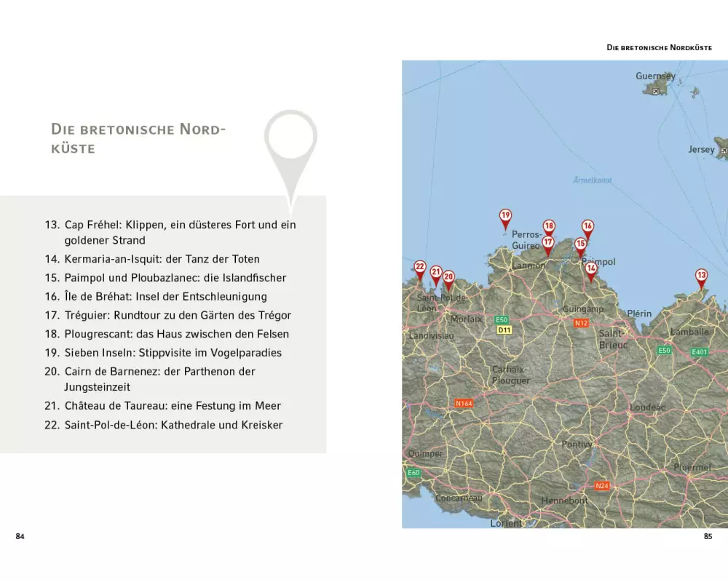Click red pin numbered 21
Viewport: 728px width, 582px height.
point(435,273)
